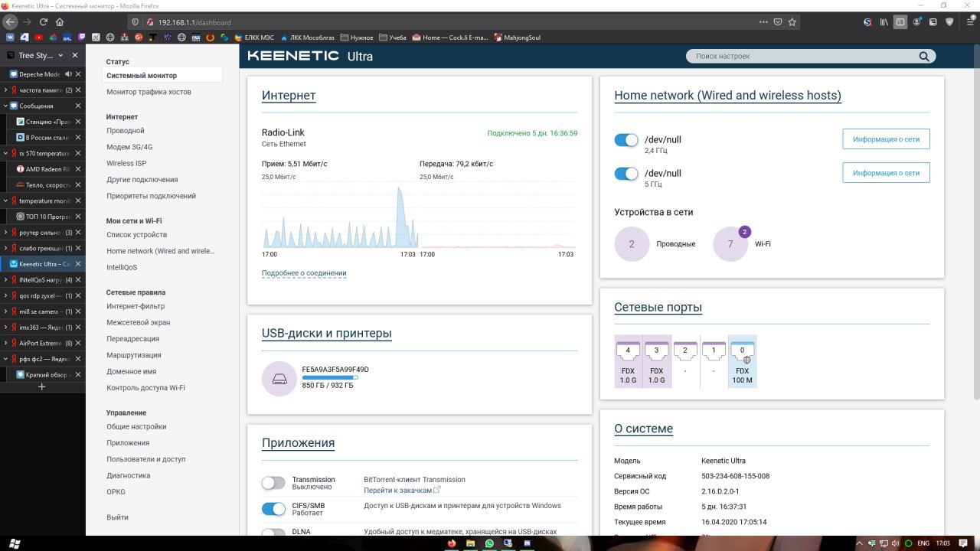Open Модем 3G/4G settings
The height and width of the screenshot is (551, 980).
129,147
